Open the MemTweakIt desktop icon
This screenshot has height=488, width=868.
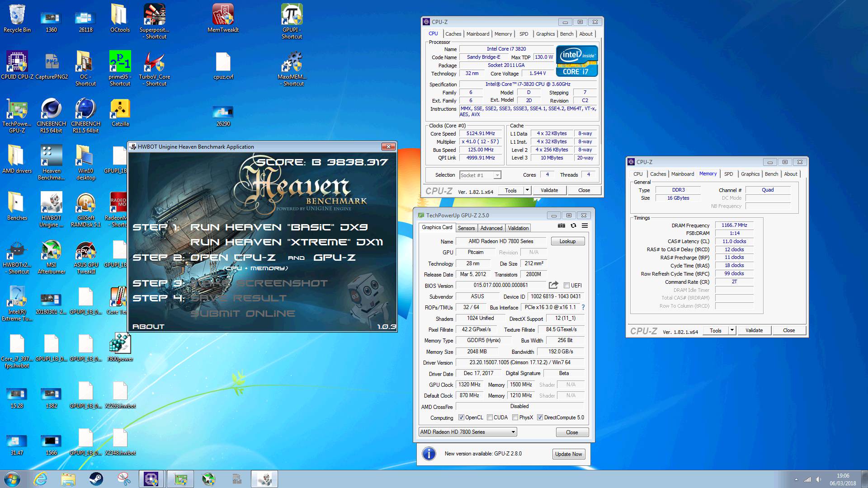[223, 18]
